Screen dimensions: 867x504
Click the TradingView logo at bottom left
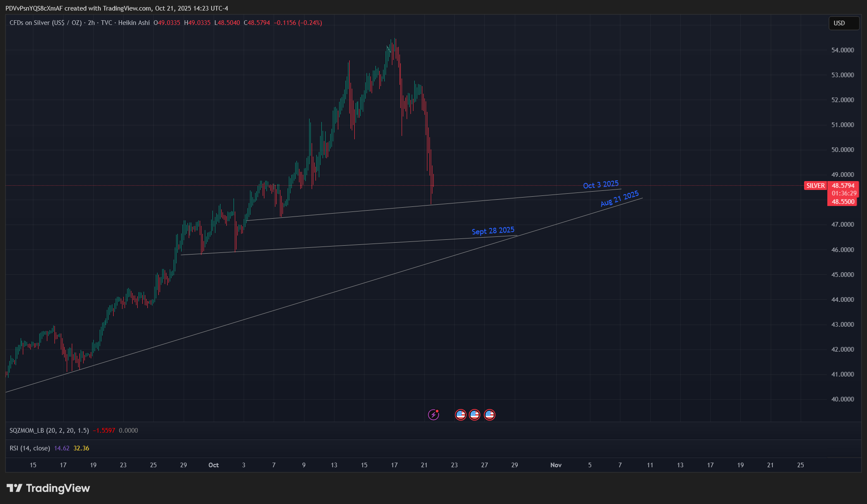48,488
